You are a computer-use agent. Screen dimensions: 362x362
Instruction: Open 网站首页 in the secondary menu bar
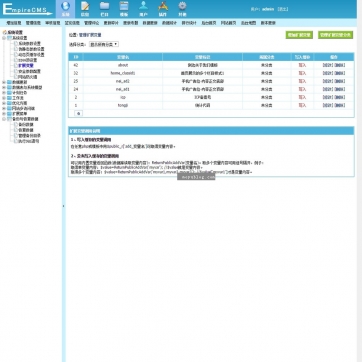228,23
